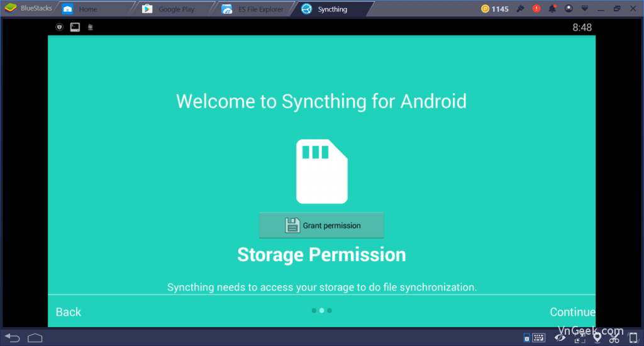This screenshot has width=644, height=346.
Task: Toggle fullscreen mode icon
Action: (579, 338)
